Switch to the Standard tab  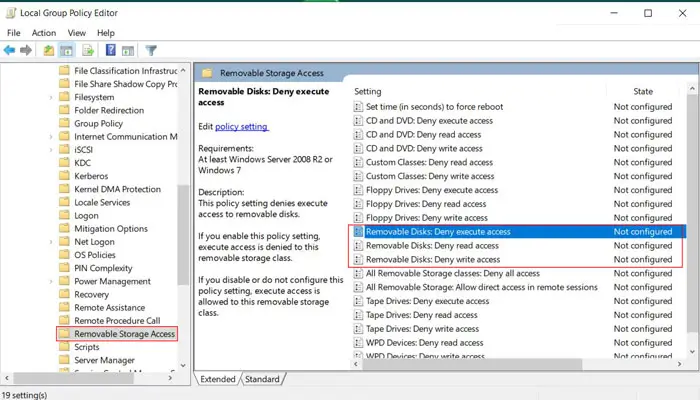click(262, 379)
